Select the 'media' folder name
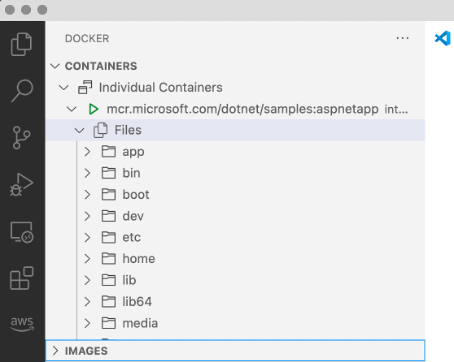The height and width of the screenshot is (362, 454). coord(140,323)
